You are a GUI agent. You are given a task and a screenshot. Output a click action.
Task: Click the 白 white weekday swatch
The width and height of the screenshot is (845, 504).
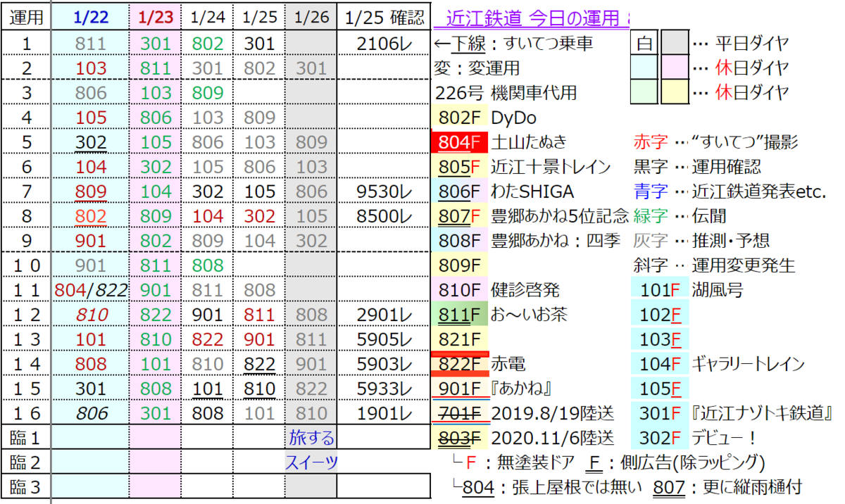coord(645,44)
